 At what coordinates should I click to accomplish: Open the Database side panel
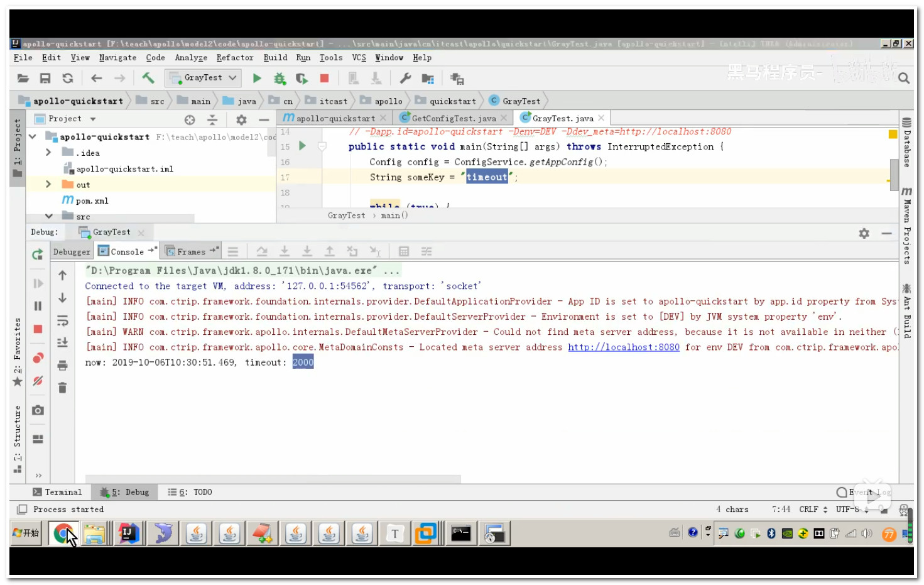tap(907, 143)
